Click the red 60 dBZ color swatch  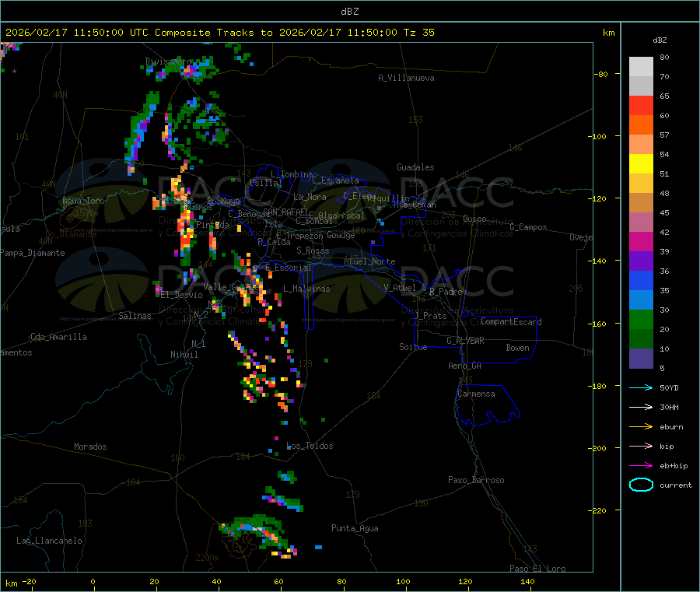click(x=641, y=105)
